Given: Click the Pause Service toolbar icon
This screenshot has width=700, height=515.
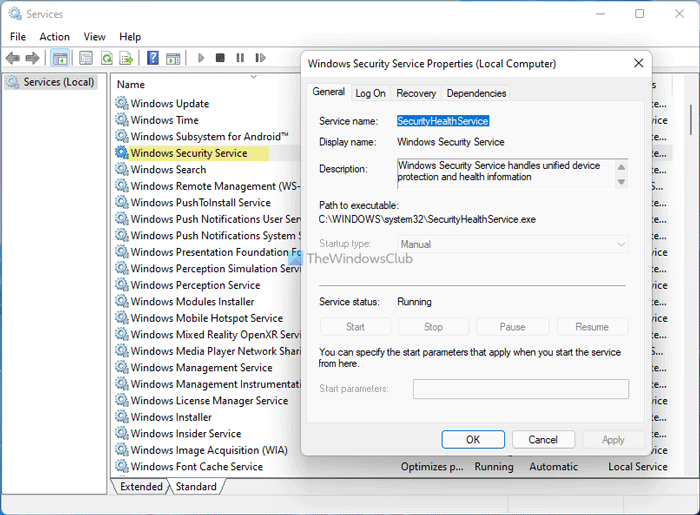Looking at the screenshot, I should point(240,58).
